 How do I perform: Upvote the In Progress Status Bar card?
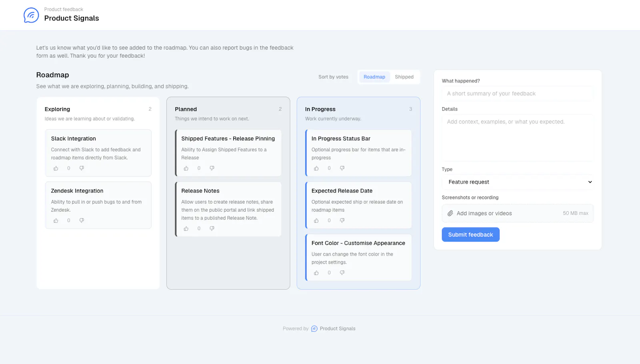click(x=316, y=168)
